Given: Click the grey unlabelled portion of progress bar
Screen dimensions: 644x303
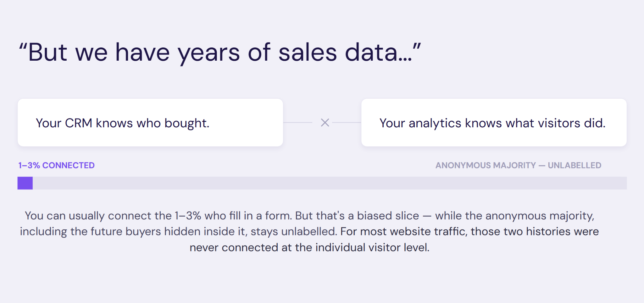Looking at the screenshot, I should coord(330,183).
